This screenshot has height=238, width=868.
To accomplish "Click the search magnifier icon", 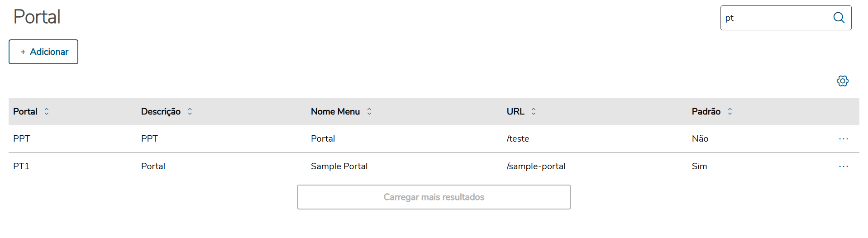I will coord(839,18).
